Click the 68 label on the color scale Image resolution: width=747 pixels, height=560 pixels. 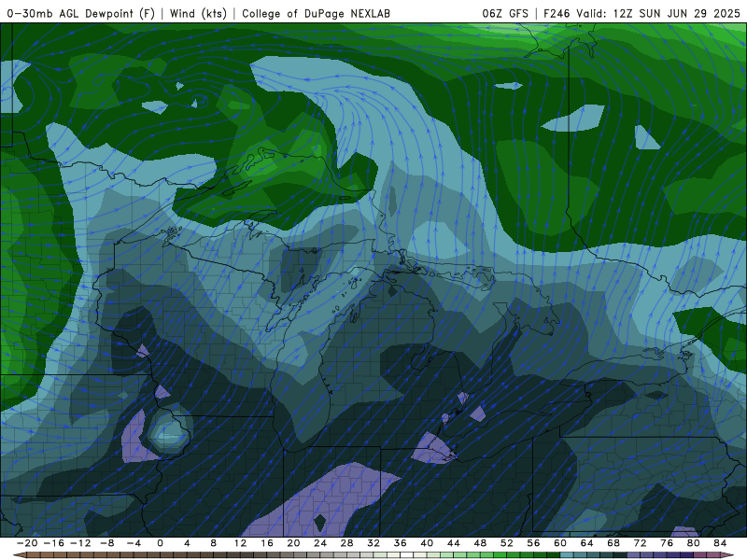(x=613, y=543)
